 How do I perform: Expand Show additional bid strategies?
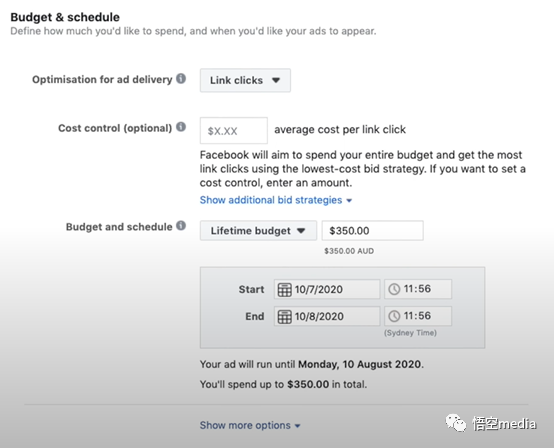click(276, 200)
